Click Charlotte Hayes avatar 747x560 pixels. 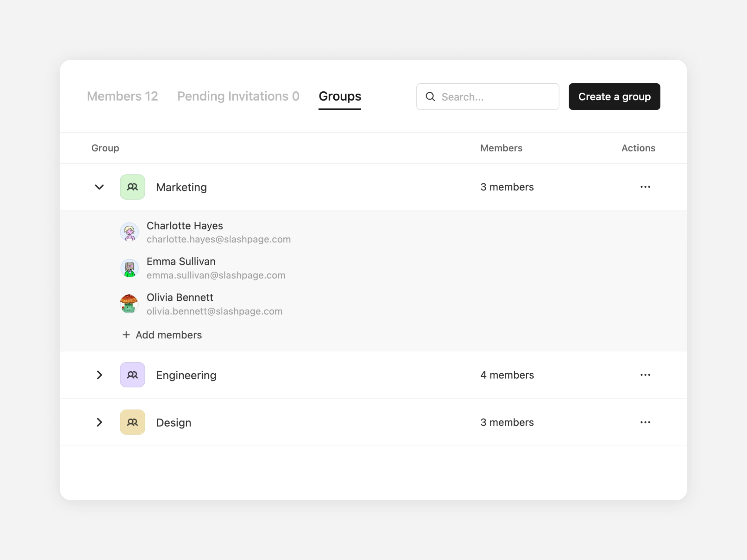[129, 232]
